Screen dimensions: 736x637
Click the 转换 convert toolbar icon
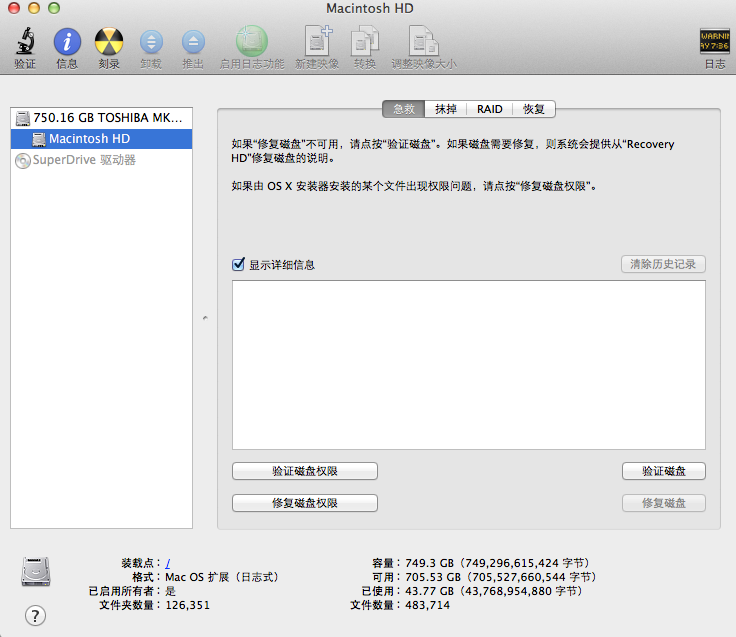(365, 41)
